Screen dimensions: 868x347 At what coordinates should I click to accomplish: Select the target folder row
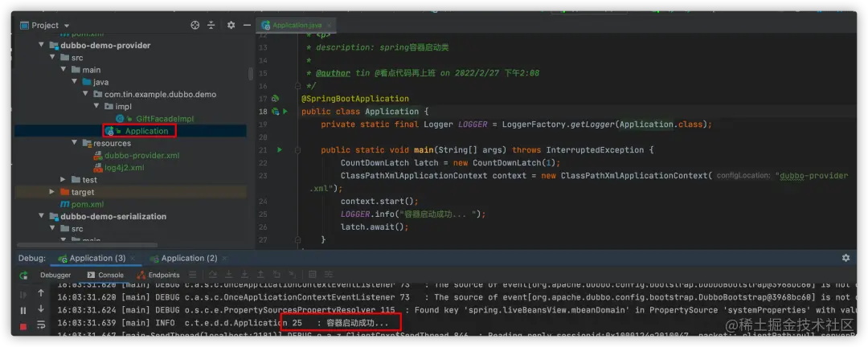click(x=131, y=192)
